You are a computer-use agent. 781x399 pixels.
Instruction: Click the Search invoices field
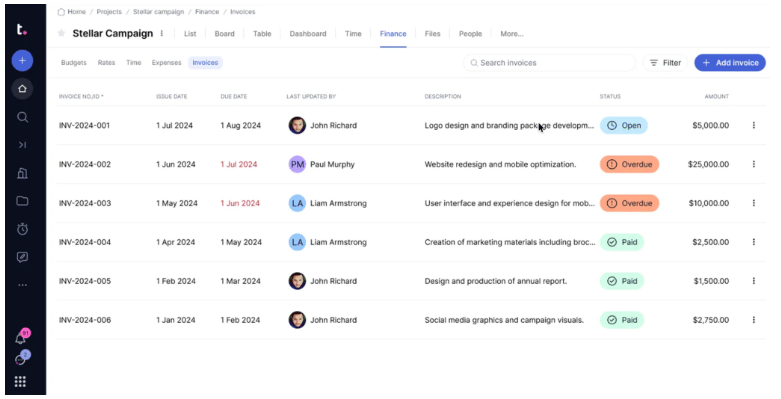click(549, 63)
